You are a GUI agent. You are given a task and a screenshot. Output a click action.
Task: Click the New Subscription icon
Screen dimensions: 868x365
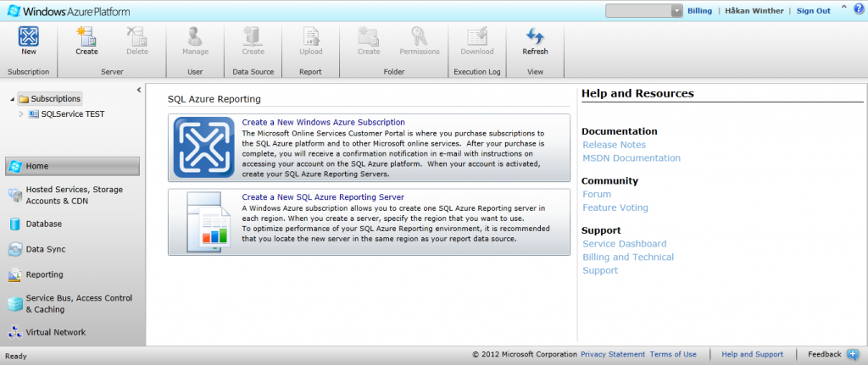coord(28,36)
